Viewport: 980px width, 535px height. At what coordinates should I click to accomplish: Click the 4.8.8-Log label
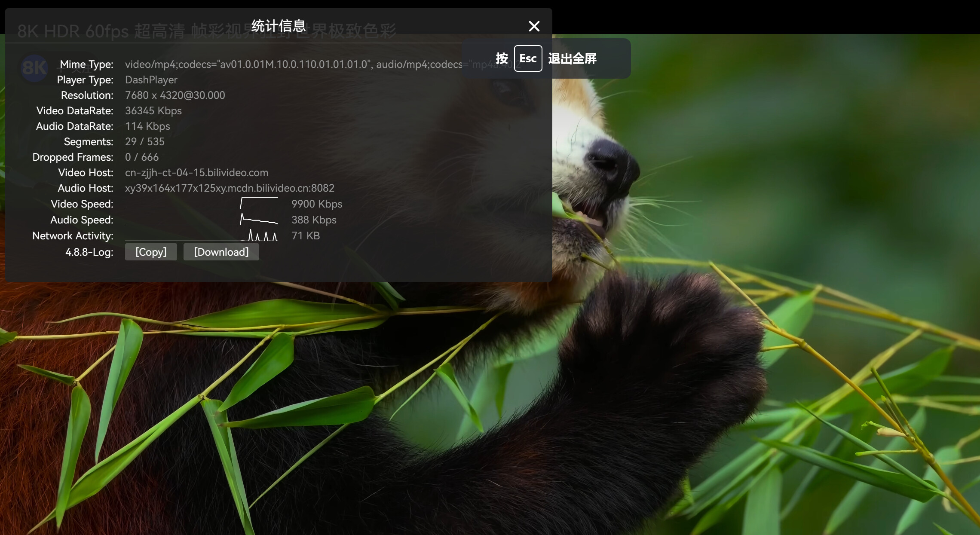[89, 252]
